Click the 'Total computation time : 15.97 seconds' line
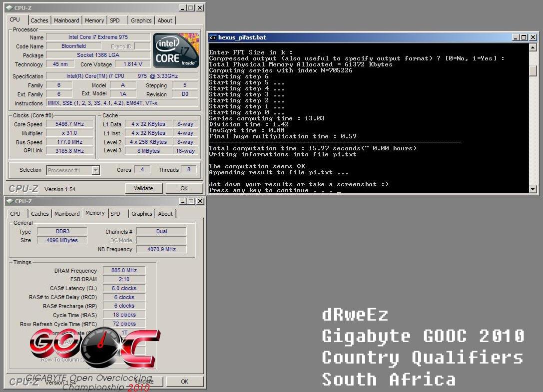The width and height of the screenshot is (543, 392). (x=313, y=148)
